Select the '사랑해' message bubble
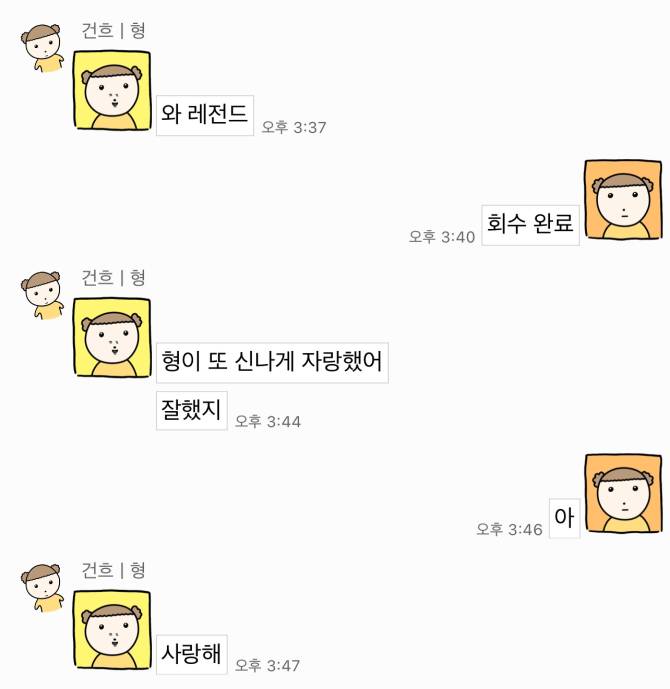 (192, 654)
